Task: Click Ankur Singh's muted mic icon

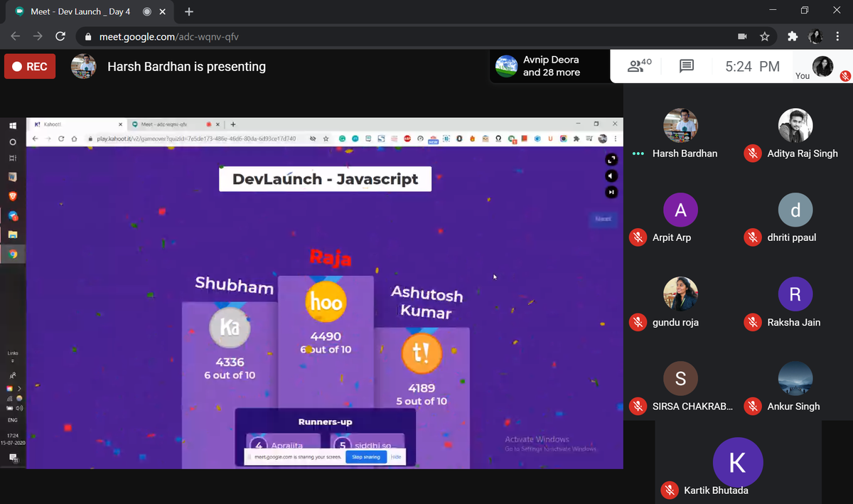Action: pos(752,406)
